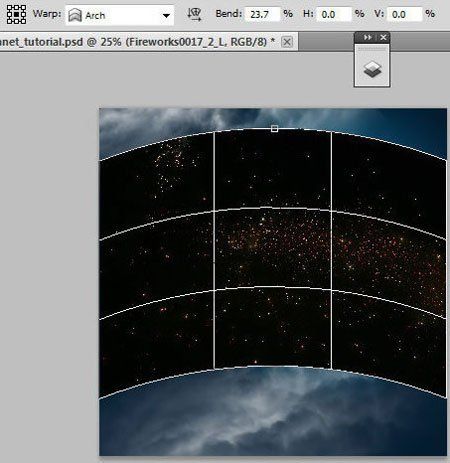Close the collapsed panel group

(x=383, y=37)
